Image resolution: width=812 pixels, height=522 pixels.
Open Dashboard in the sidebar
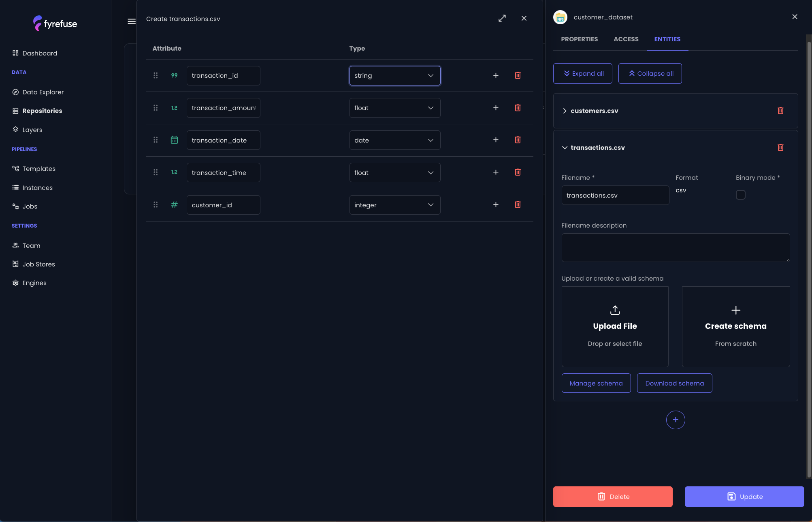point(35,53)
